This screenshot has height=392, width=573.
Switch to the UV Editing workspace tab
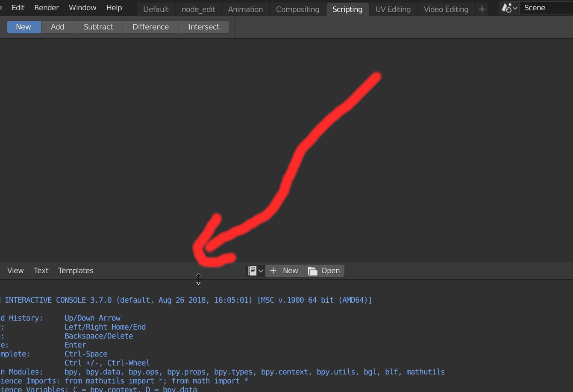point(393,9)
